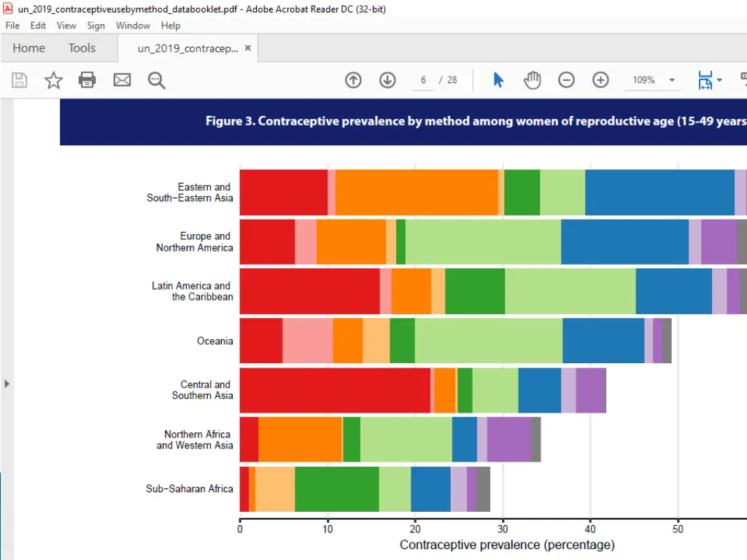Click the page number input field
The image size is (747, 560).
tap(423, 80)
